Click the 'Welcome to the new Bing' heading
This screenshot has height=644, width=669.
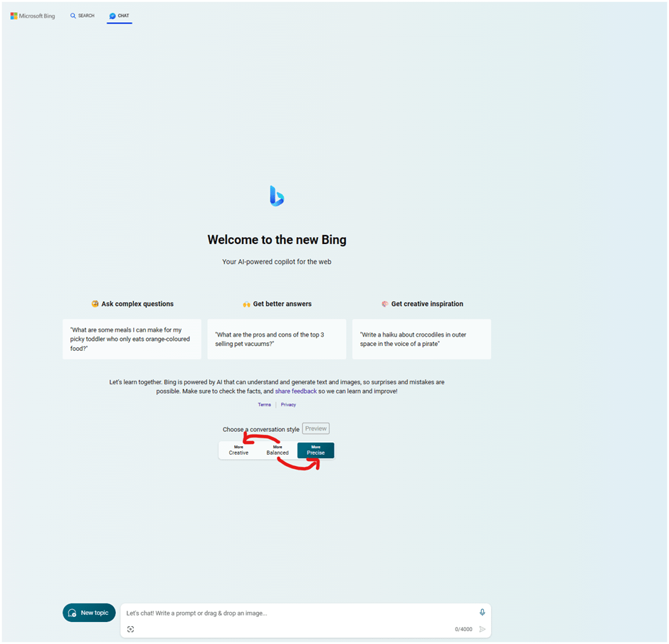click(277, 240)
